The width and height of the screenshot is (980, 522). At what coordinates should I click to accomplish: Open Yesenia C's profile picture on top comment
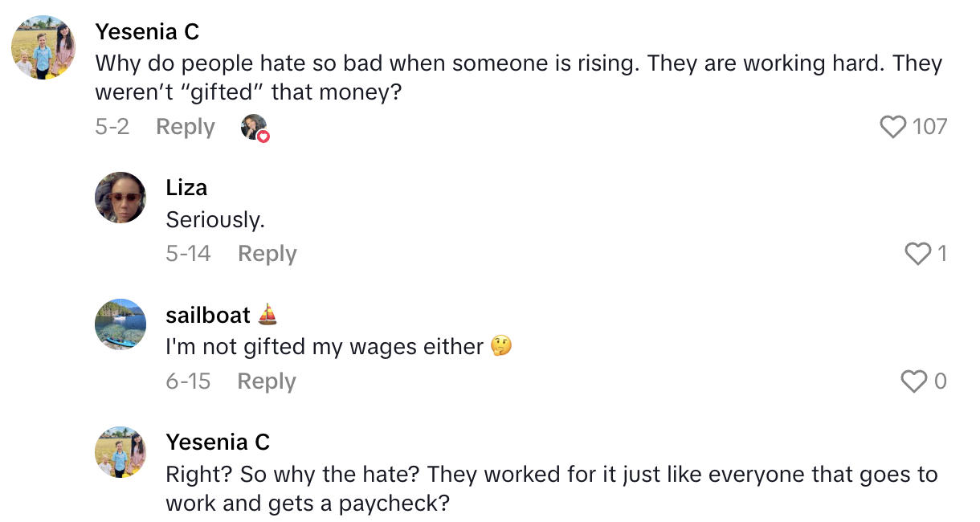pos(43,47)
